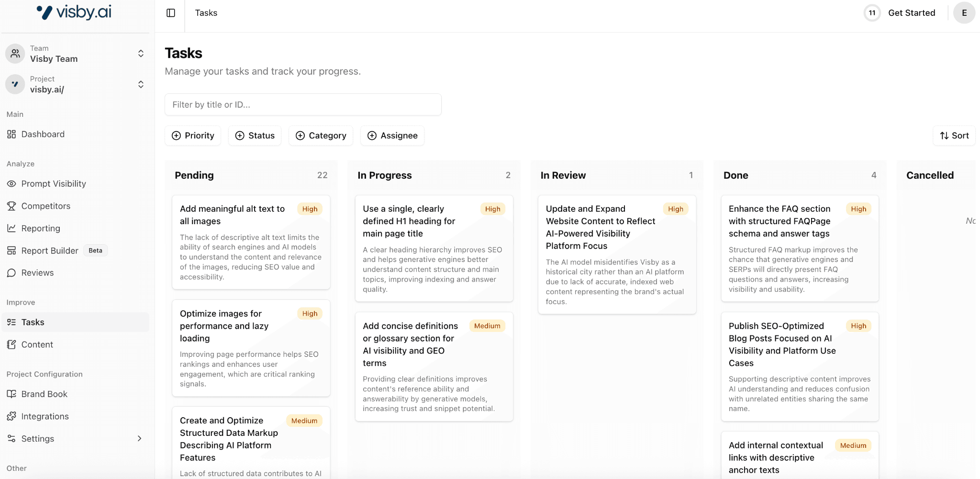Open Prompt Visibility page
The image size is (980, 479).
(76, 183)
